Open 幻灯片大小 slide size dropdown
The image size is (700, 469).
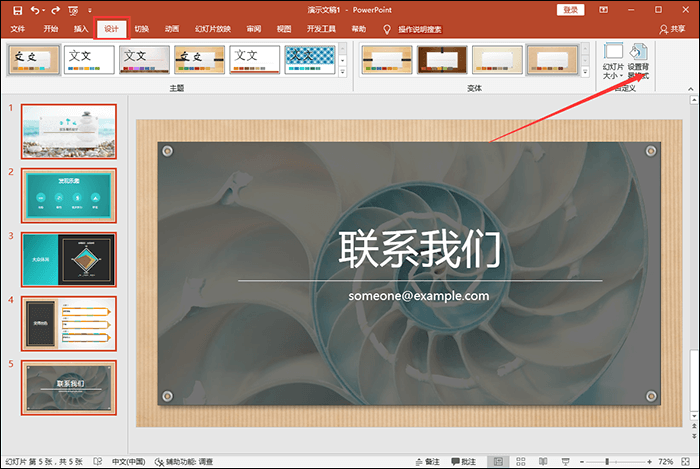click(613, 61)
